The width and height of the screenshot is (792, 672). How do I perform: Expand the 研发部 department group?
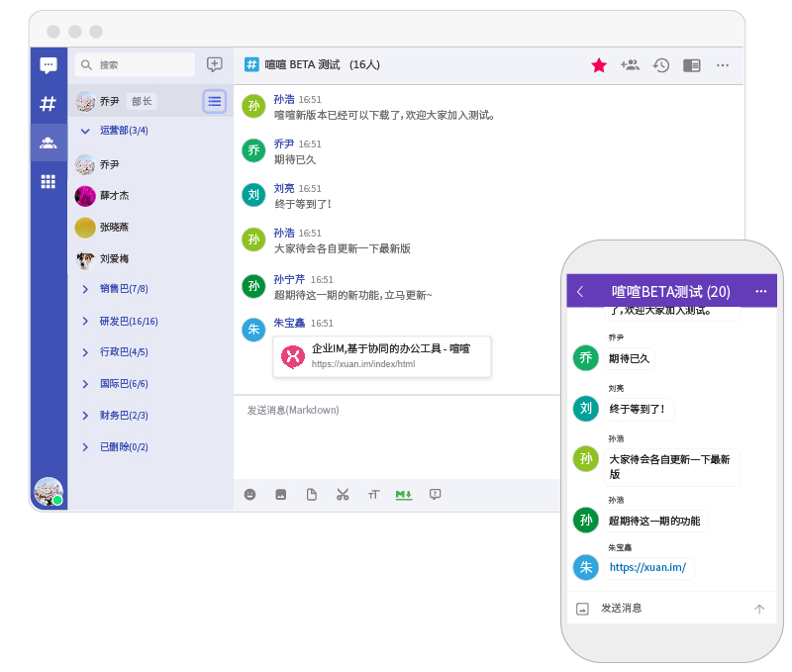85,321
